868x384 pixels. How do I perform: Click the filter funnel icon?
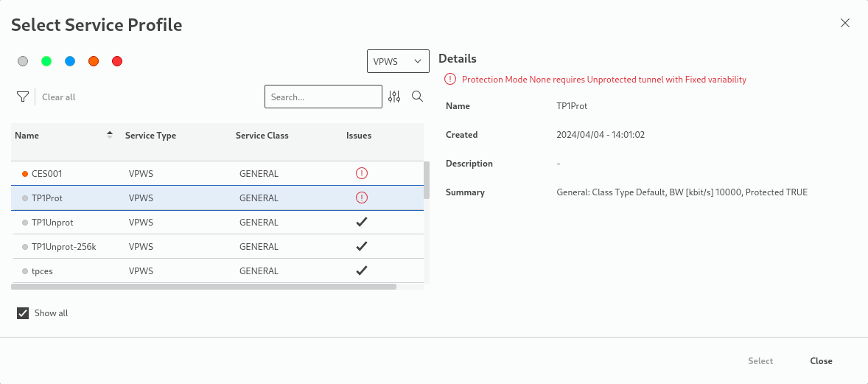pos(23,97)
